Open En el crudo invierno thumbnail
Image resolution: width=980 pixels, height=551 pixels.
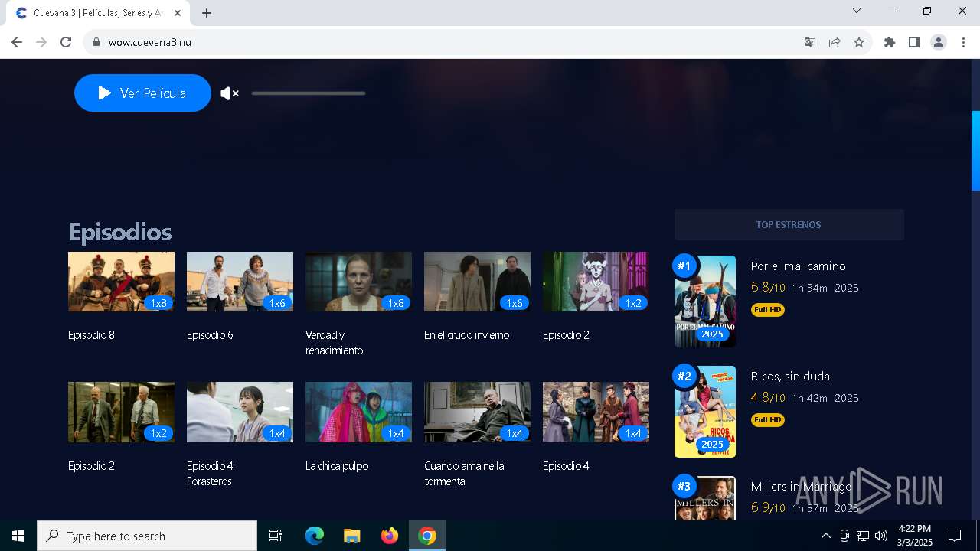pos(477,282)
